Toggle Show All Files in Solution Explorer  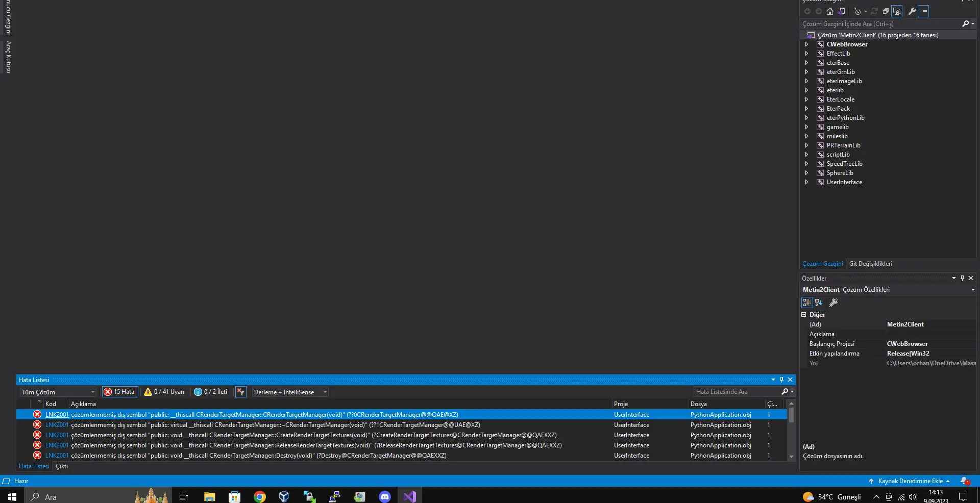[897, 11]
